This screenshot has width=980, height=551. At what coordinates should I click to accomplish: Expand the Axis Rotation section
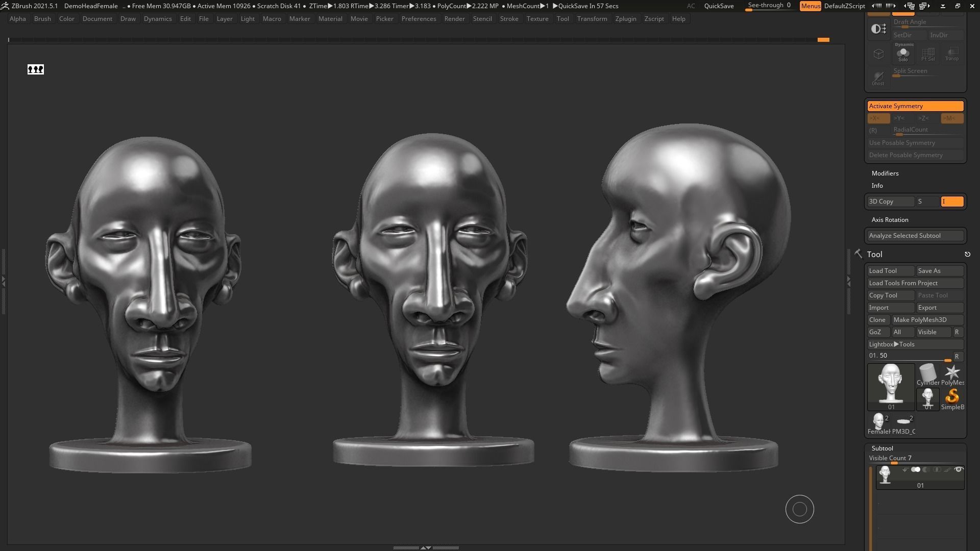point(890,220)
